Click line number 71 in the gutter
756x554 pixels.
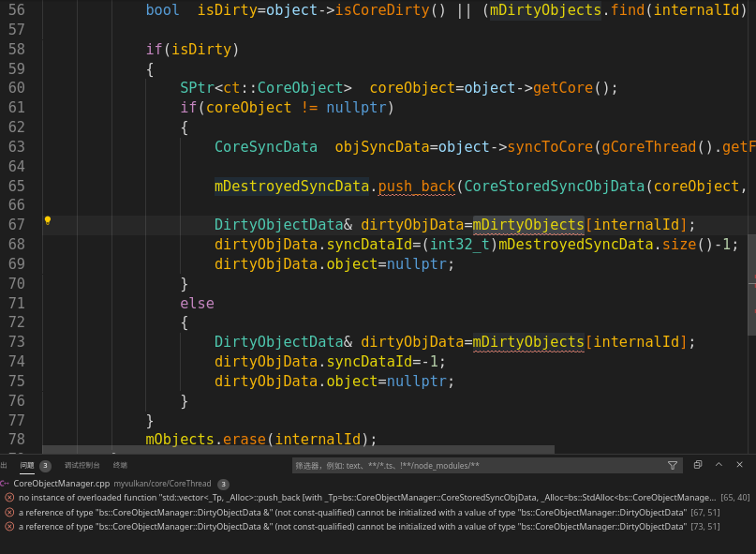click(x=17, y=303)
